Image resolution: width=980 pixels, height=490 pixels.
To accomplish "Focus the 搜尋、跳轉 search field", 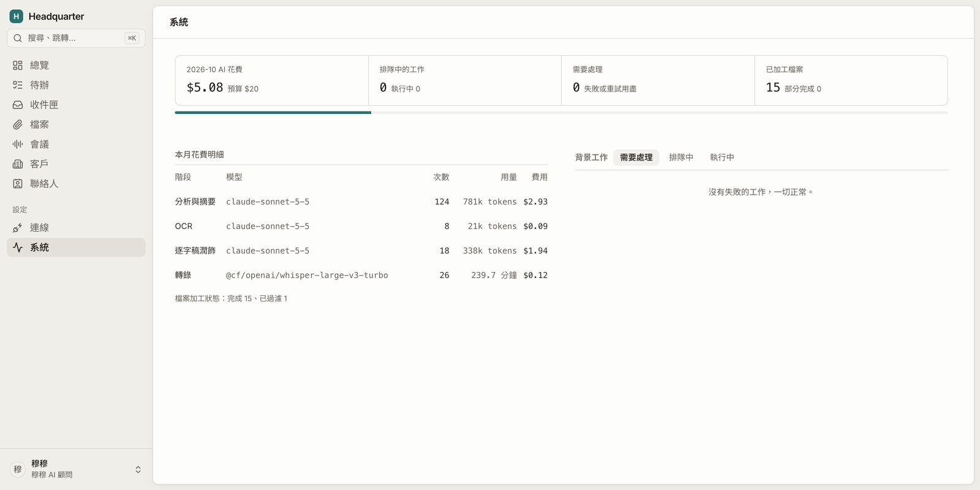I will (x=77, y=38).
